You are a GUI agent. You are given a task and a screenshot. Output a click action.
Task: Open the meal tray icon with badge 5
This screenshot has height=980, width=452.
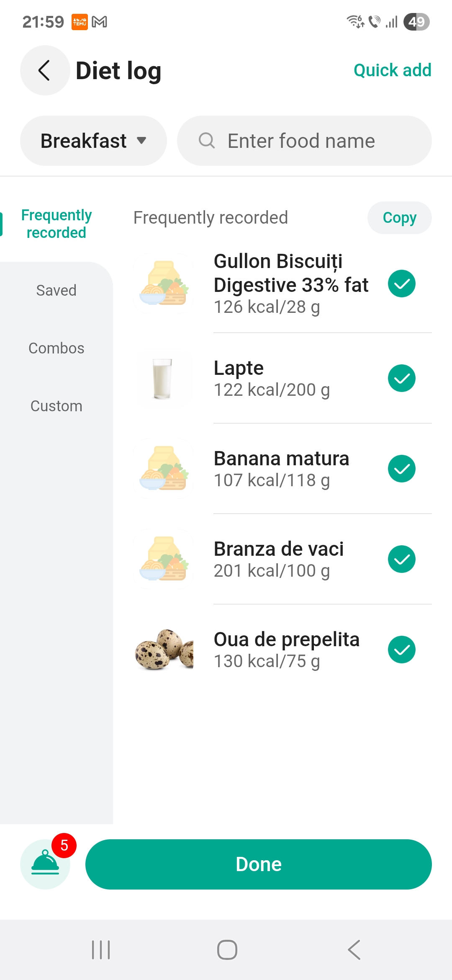(45, 864)
